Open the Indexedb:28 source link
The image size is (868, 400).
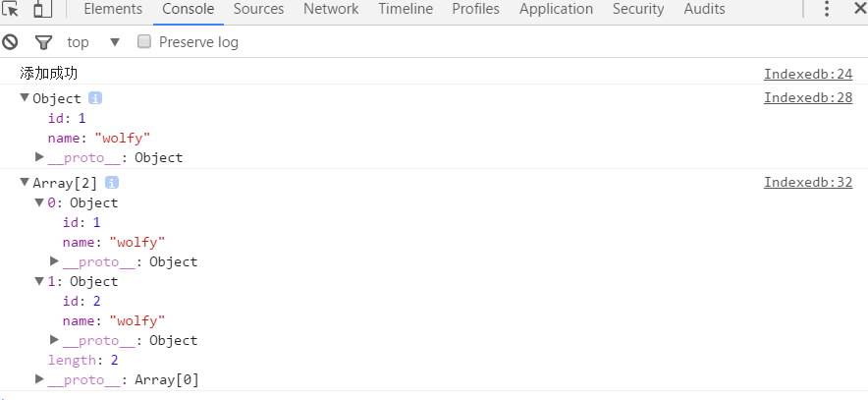[x=808, y=97]
